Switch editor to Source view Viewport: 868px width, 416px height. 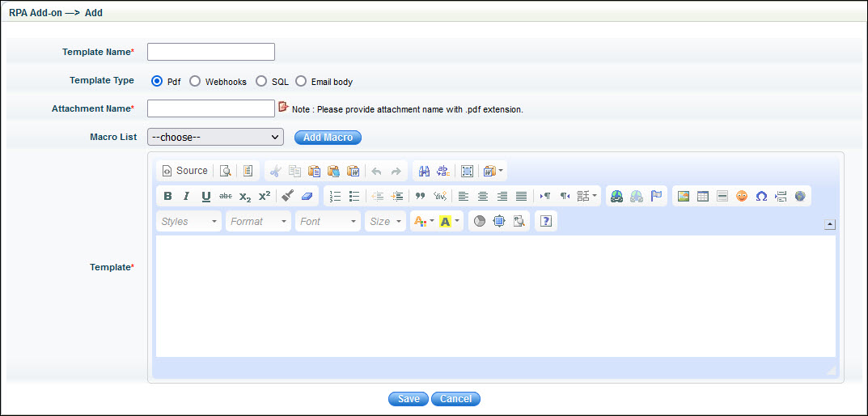(x=184, y=171)
